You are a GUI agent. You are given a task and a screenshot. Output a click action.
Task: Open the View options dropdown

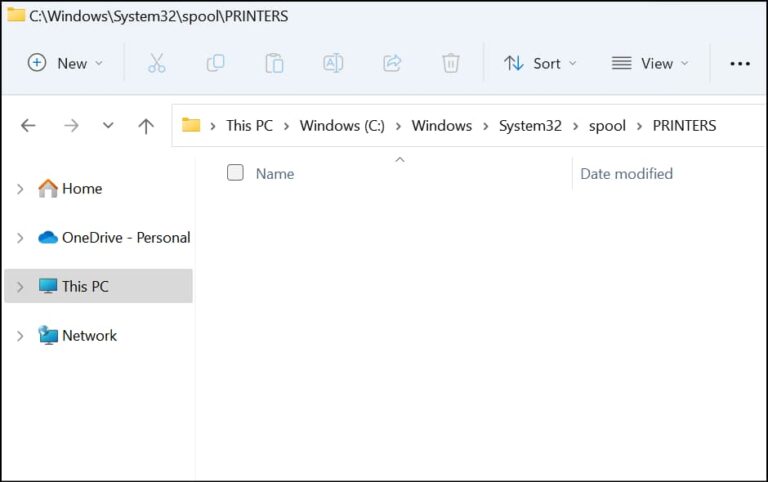point(650,63)
